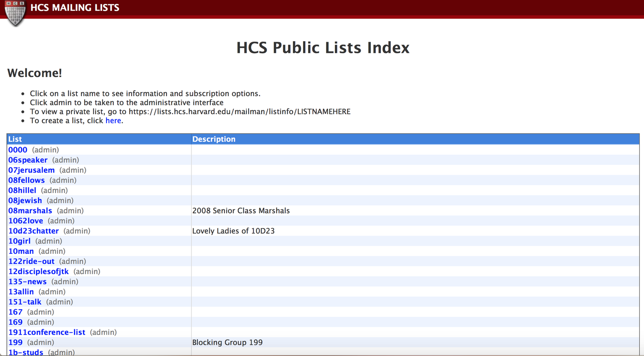The height and width of the screenshot is (356, 644).
Task: Open admin for 10d23chatter
Action: click(77, 231)
